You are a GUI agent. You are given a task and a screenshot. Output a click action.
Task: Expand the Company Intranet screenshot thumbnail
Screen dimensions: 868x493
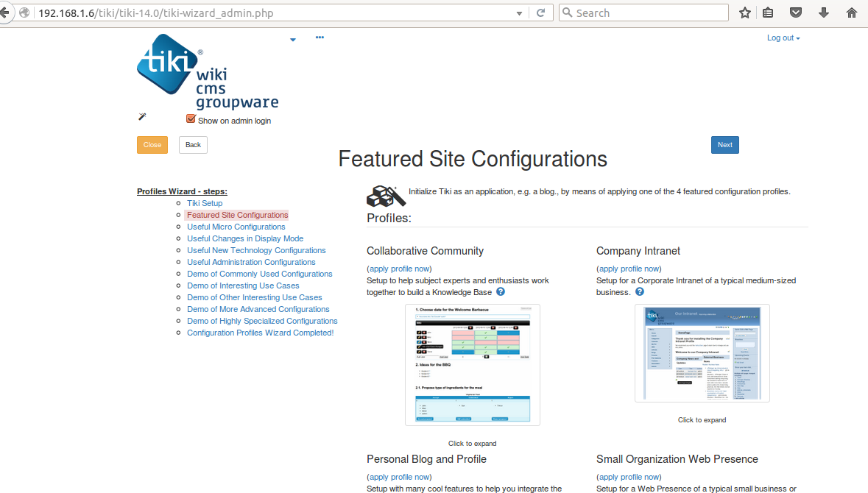click(x=702, y=353)
